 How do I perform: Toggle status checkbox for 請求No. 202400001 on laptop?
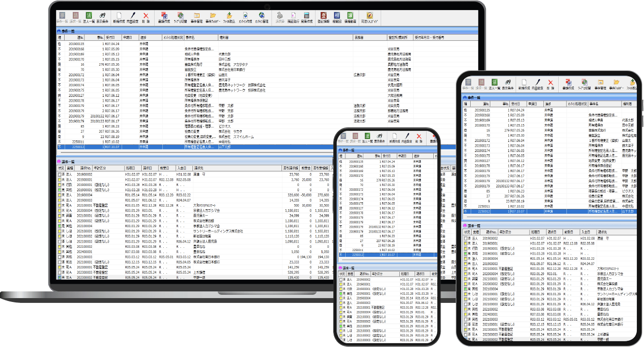click(60, 252)
